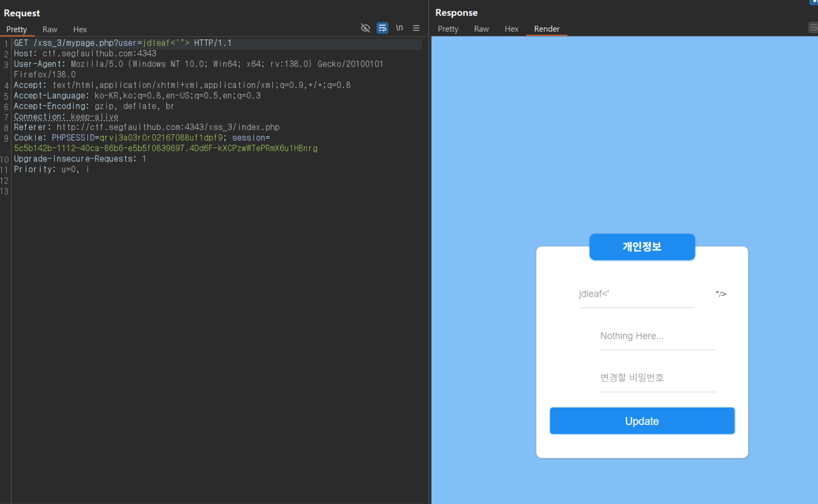Screen dimensions: 818x504
Task: Click the Firefox/138.0 continuation line
Action: pyautogui.click(x=45, y=75)
